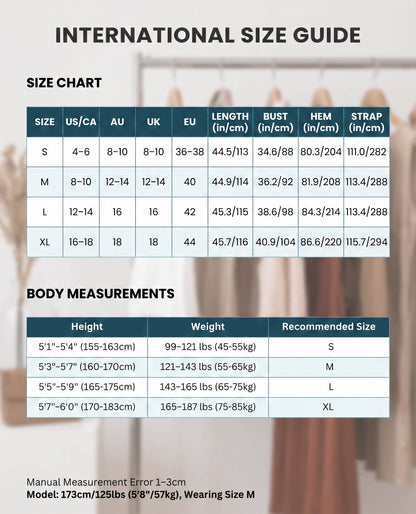Click the EU value 40
416x514 pixels.
[190, 182]
